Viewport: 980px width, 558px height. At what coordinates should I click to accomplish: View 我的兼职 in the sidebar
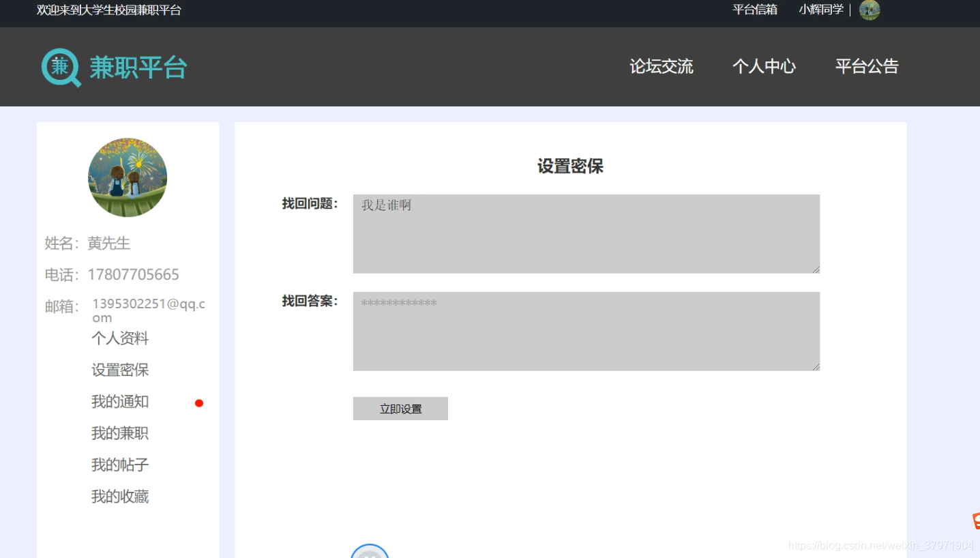click(119, 433)
